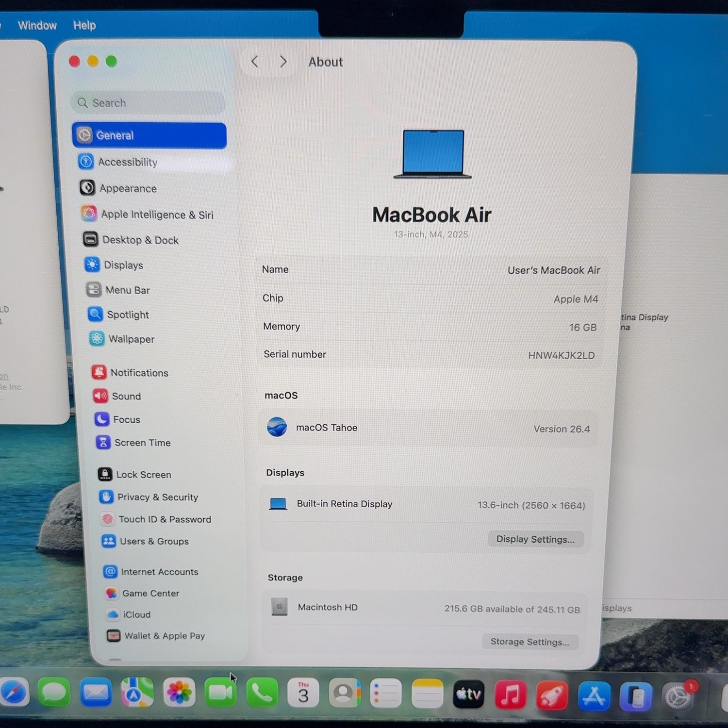Viewport: 728px width, 728px height.
Task: Click "215.6 GB available of 245.11 GB"
Action: pyautogui.click(x=512, y=609)
